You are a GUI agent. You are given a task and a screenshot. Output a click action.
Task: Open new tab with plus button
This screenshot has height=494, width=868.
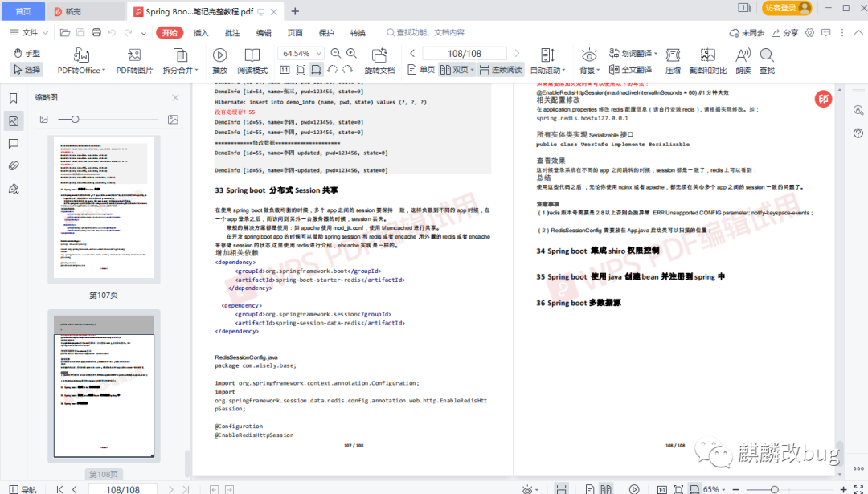click(x=295, y=11)
